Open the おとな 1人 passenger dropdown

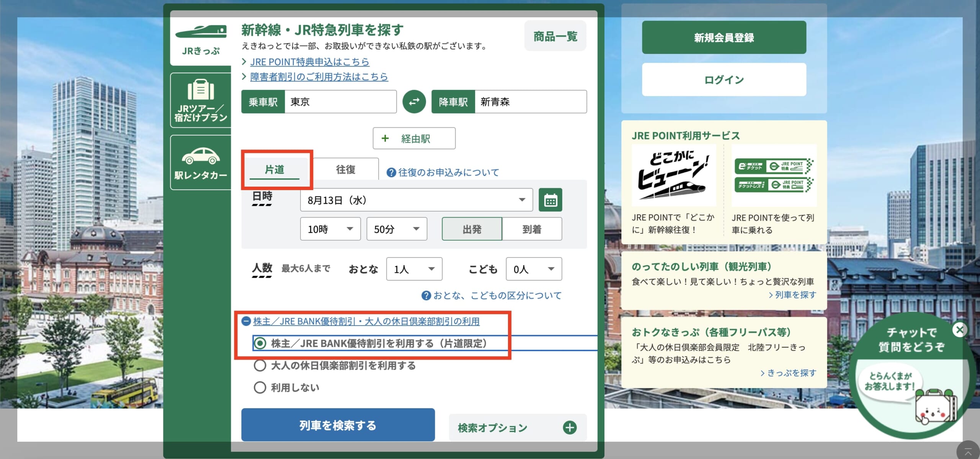tap(414, 269)
